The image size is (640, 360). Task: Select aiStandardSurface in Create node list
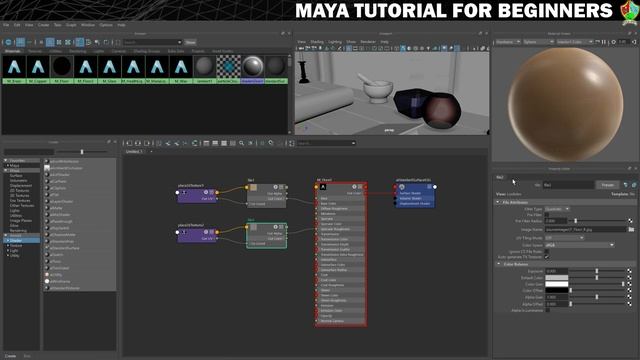(65, 248)
